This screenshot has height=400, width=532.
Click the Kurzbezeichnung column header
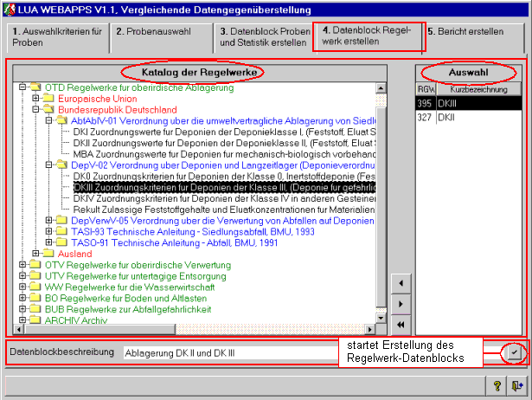[478, 89]
